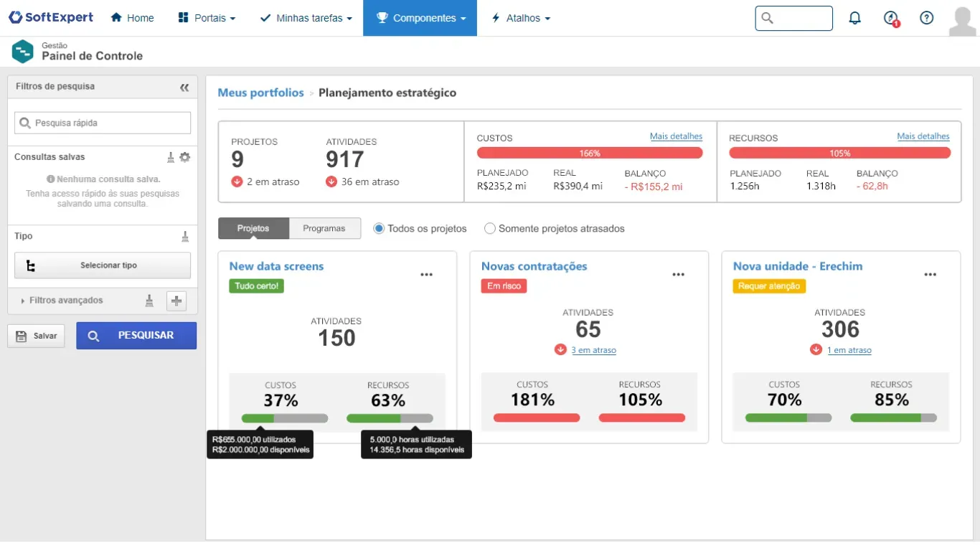Open the New data screens options menu
This screenshot has height=551, width=980.
click(x=427, y=275)
